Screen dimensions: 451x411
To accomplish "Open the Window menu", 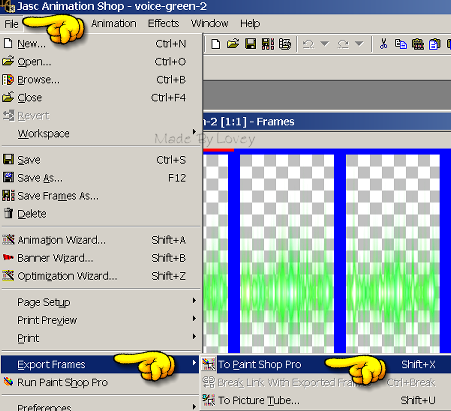I will [209, 23].
